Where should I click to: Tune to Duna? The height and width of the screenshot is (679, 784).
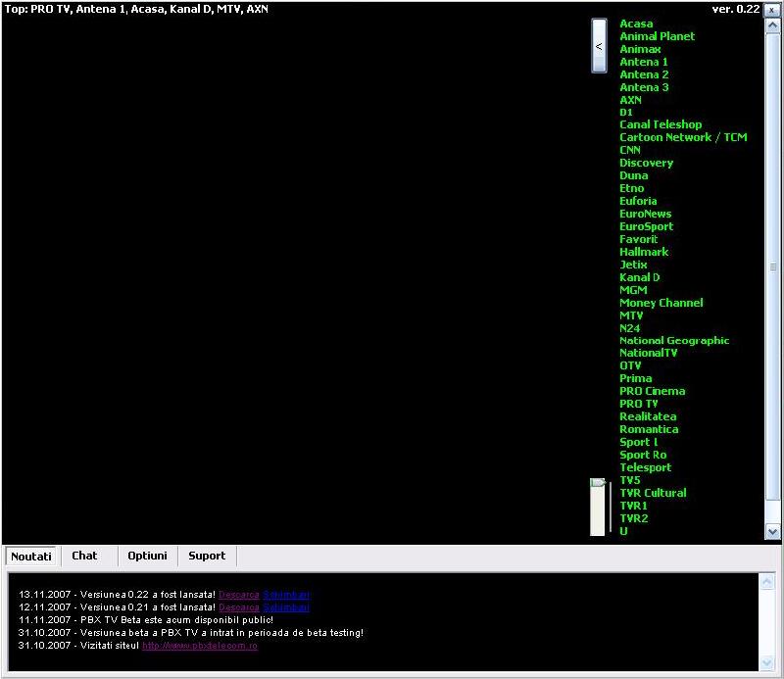click(633, 175)
